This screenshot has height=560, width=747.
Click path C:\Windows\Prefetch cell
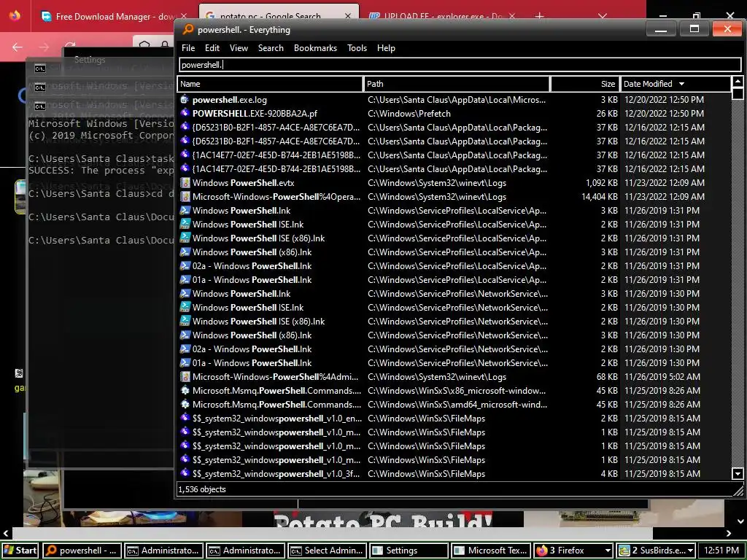(x=409, y=113)
